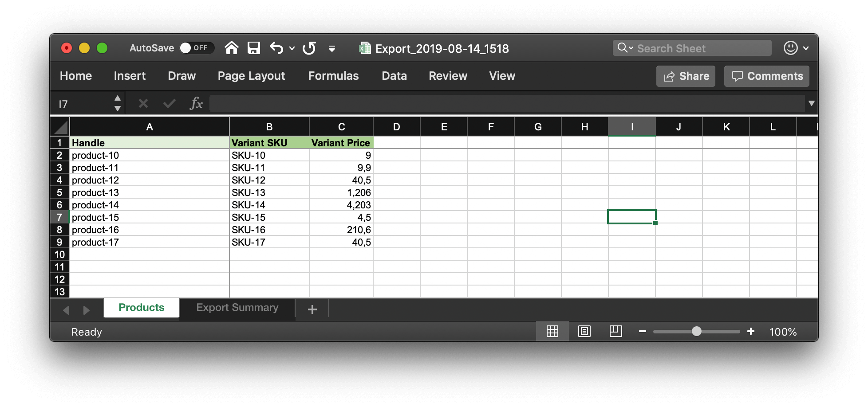Click the Share button
Viewport: 868px width, 407px height.
point(686,76)
